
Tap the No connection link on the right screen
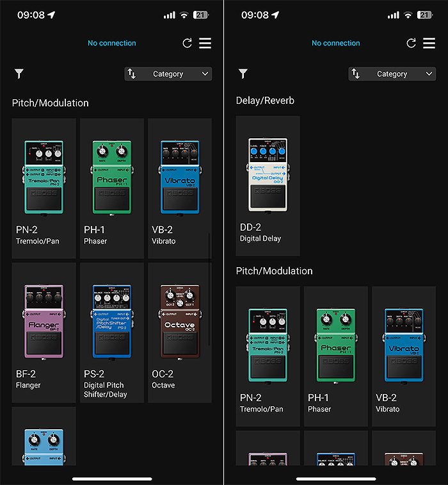336,43
